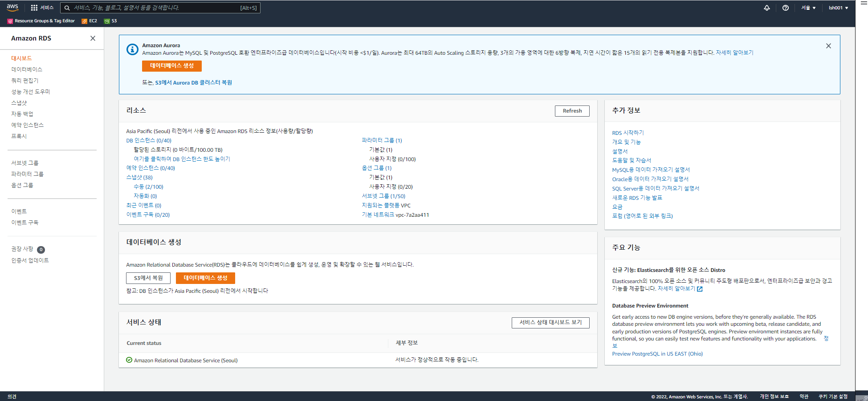Screen dimensions: 868x401
Task: Click 데이터베이스 생성 button in Aurora banner
Action: [x=172, y=66]
